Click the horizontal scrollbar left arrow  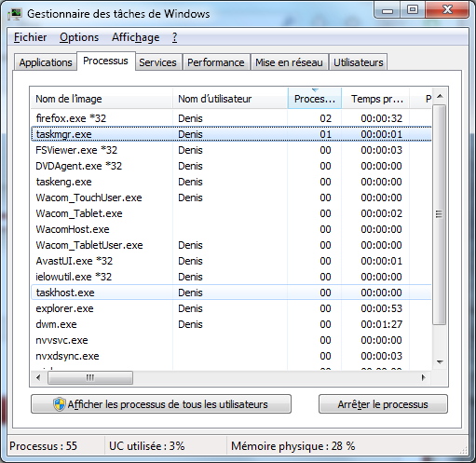38,378
